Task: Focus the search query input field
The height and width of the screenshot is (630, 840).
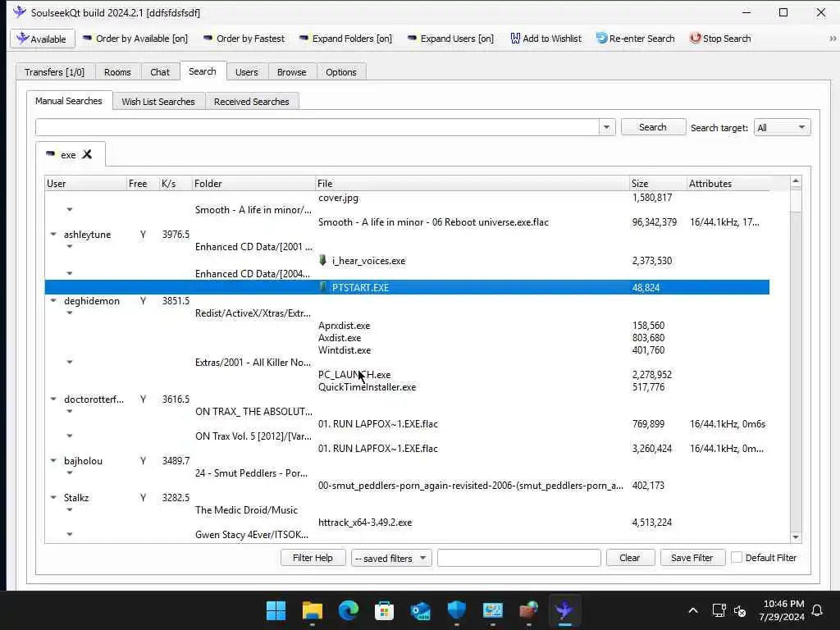Action: pyautogui.click(x=317, y=127)
